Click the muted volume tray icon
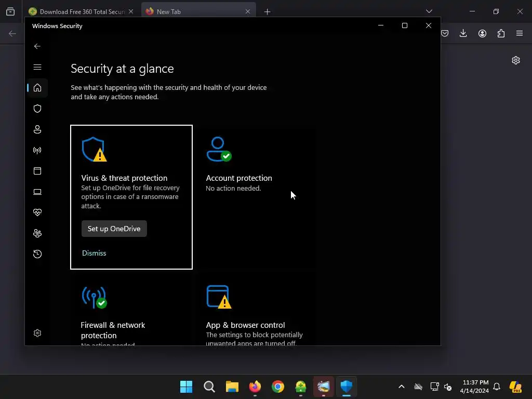 (x=448, y=387)
